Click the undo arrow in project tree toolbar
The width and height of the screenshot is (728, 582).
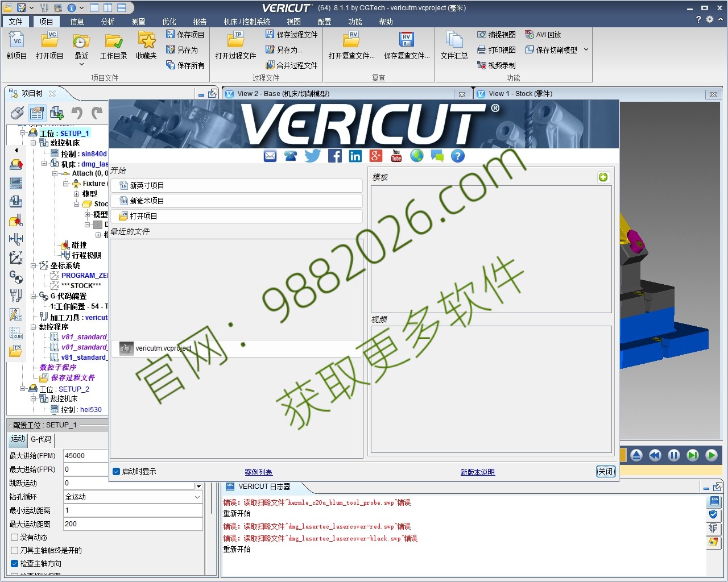[x=77, y=113]
